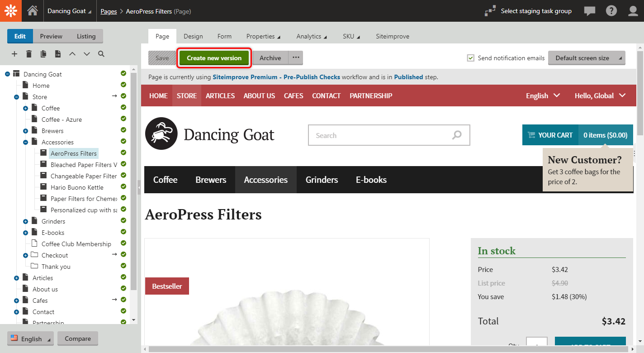Click the content tree vertical scrollbar

[x=133, y=181]
